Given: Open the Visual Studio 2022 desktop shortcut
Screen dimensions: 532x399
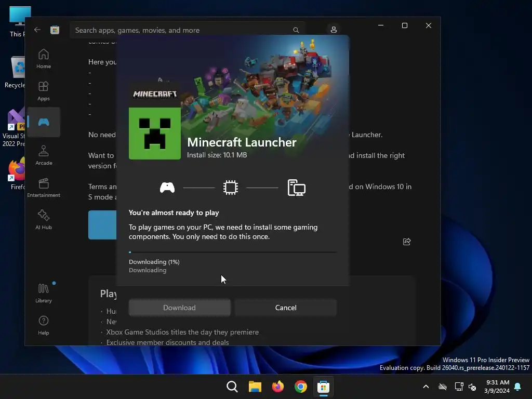Looking at the screenshot, I should click(x=14, y=128).
